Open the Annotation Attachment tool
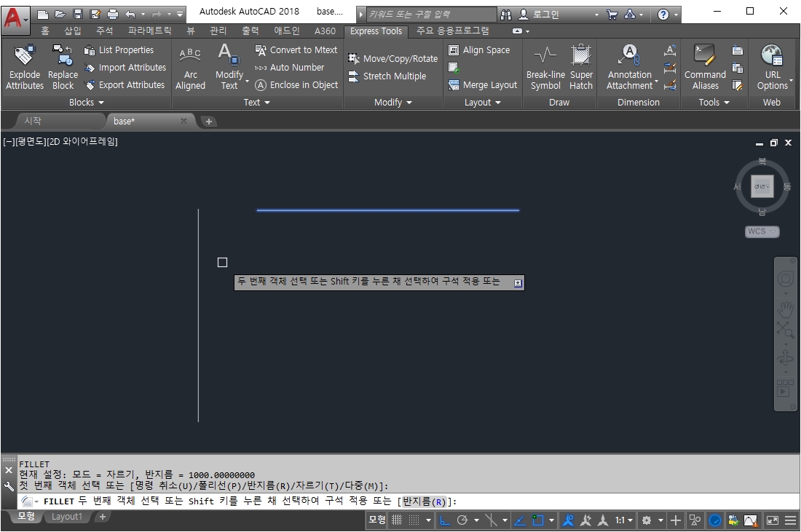The width and height of the screenshot is (801, 532). pos(630,68)
